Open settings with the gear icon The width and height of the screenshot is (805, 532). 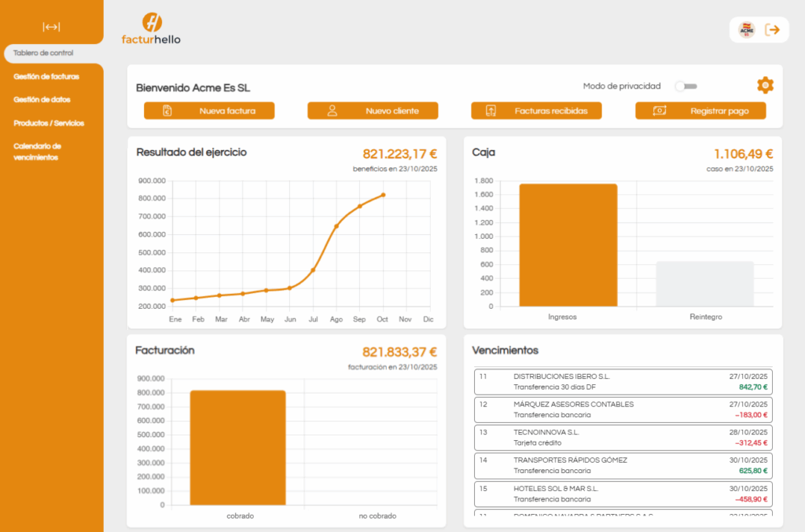pyautogui.click(x=765, y=86)
